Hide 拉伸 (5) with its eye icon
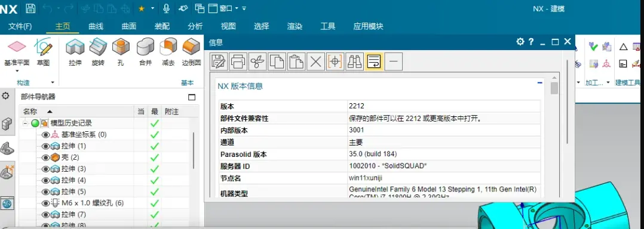 coord(45,191)
